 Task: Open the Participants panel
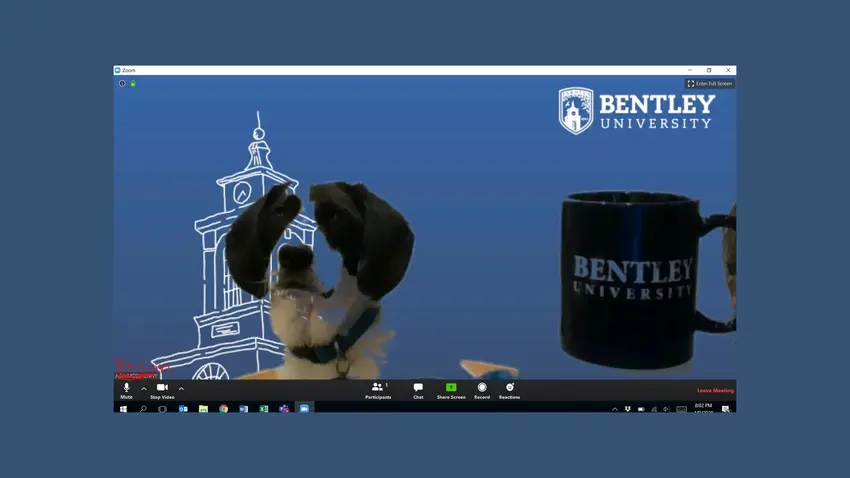[378, 390]
